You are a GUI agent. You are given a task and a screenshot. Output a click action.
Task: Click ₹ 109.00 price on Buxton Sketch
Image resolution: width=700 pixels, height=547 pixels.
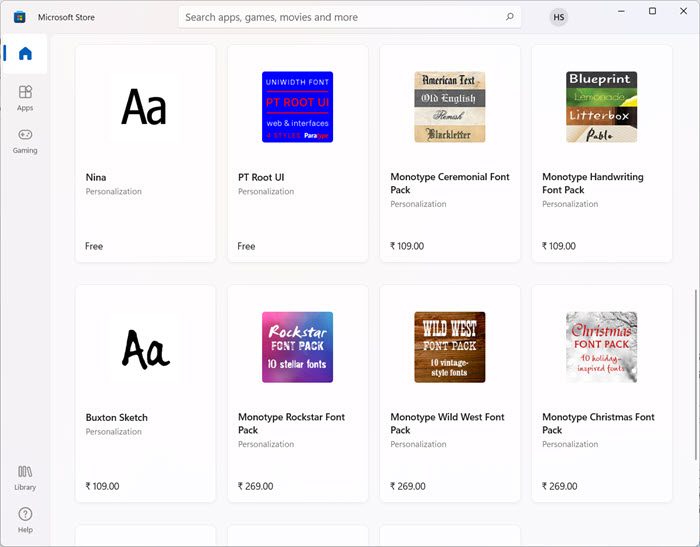[x=102, y=486]
